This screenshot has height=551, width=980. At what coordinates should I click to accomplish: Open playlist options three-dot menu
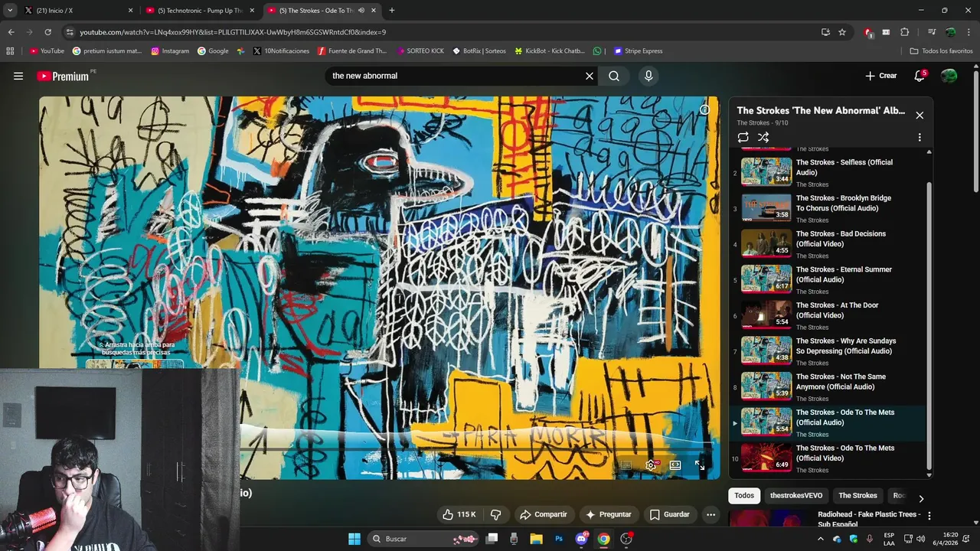point(920,138)
